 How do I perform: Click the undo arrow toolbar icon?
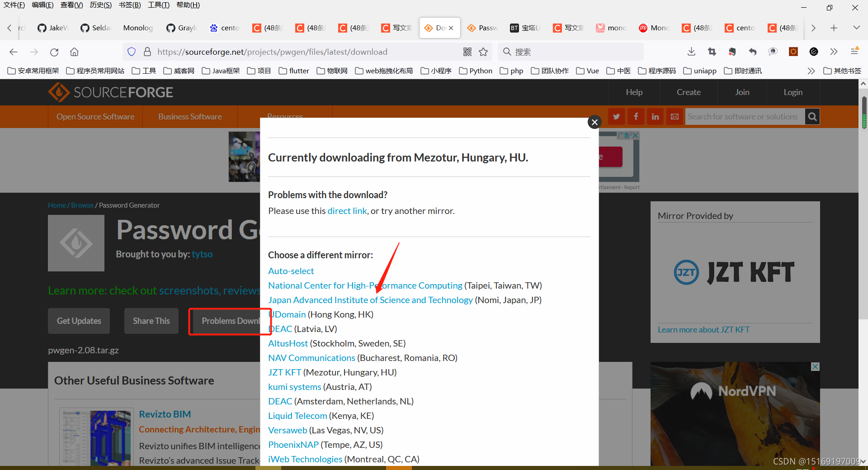point(753,52)
